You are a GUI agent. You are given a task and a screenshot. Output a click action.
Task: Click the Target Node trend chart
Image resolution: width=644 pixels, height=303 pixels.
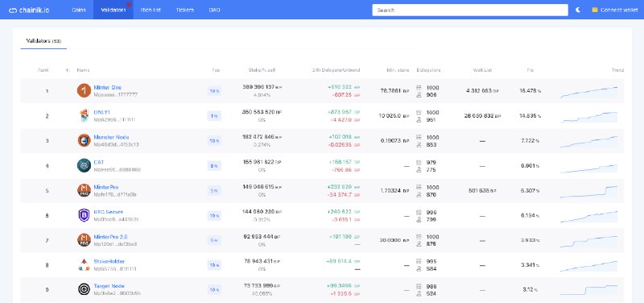coord(588,290)
